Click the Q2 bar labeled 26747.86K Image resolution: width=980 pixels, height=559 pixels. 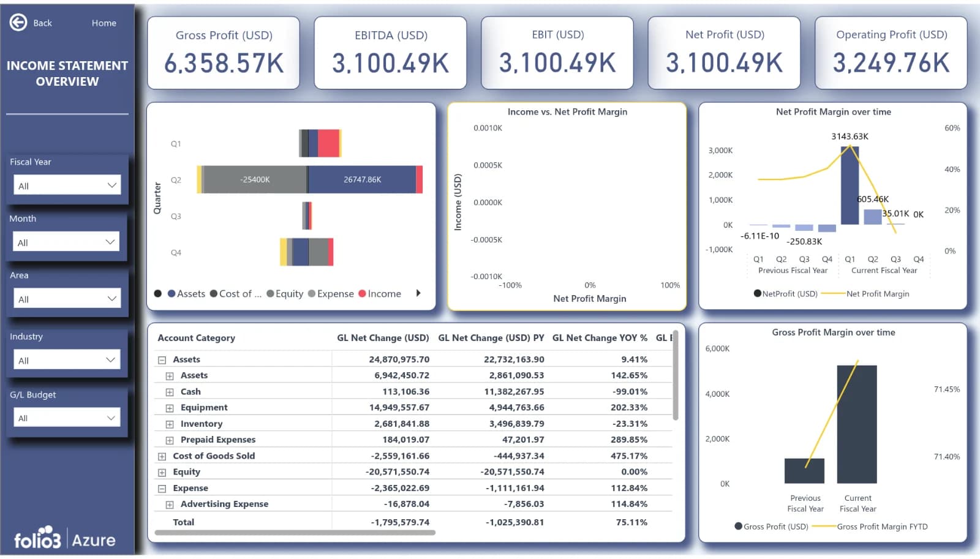362,179
